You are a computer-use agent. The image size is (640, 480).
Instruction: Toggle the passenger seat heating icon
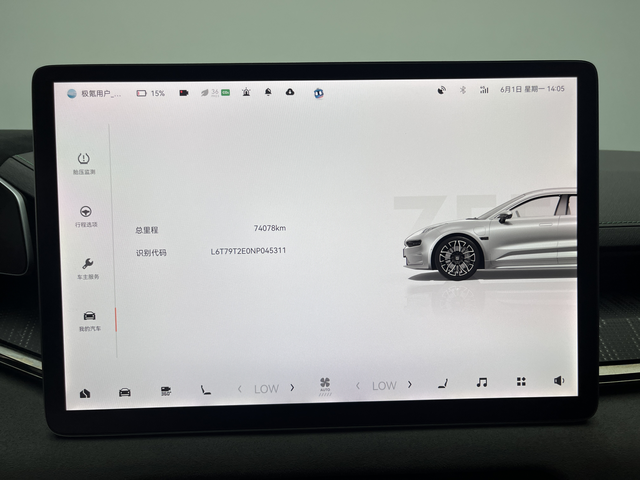[443, 384]
